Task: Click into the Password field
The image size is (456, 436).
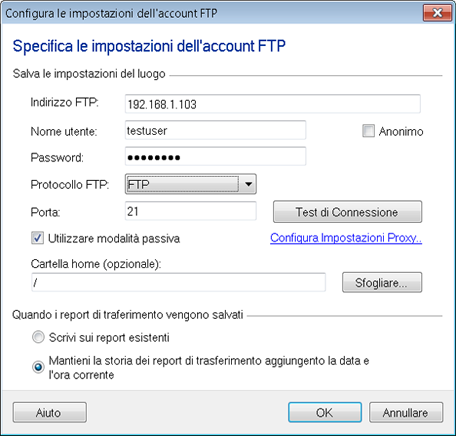Action: 215,157
